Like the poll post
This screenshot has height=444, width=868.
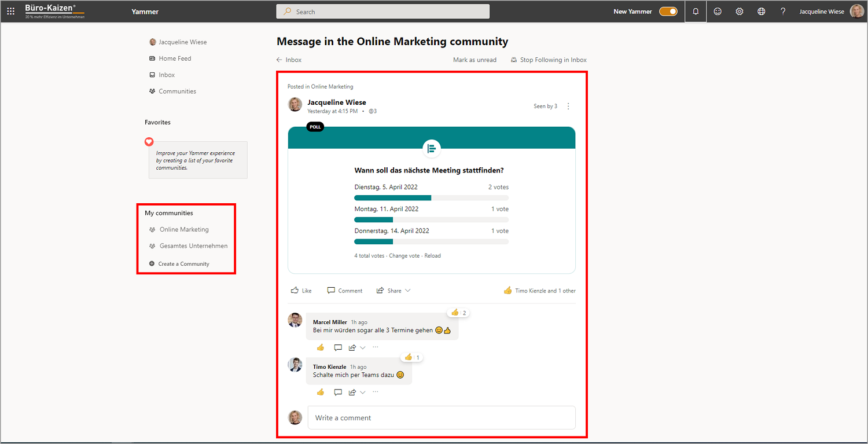pyautogui.click(x=301, y=291)
